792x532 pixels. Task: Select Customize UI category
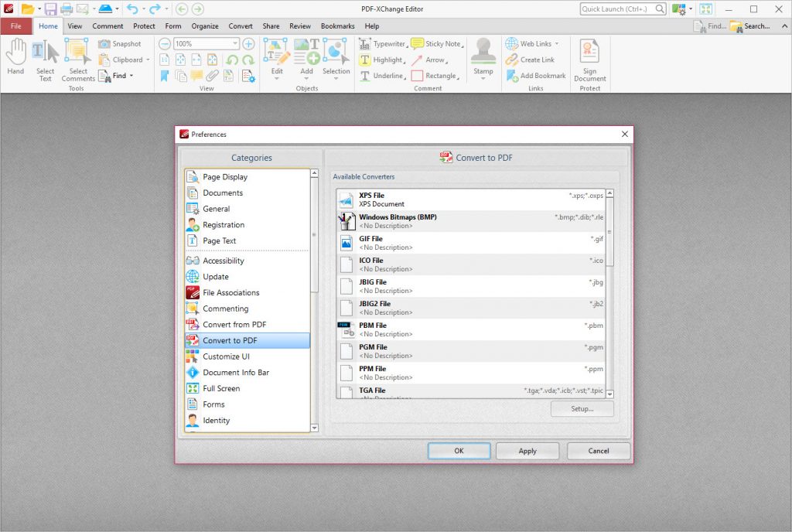247,356
